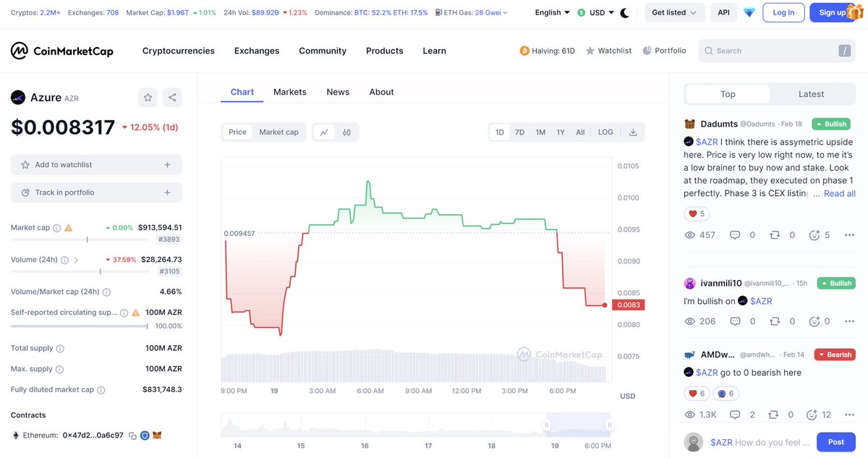Viewport: 868px width, 458px height.
Task: Click Log In button
Action: pyautogui.click(x=783, y=12)
